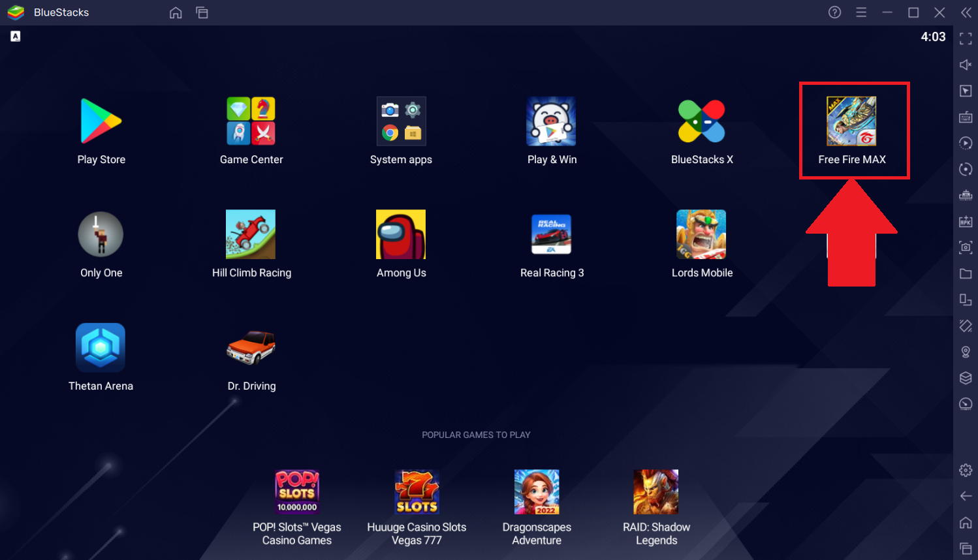Open the Media Manager folder in sidebar
This screenshot has width=978, height=560.
tap(966, 273)
